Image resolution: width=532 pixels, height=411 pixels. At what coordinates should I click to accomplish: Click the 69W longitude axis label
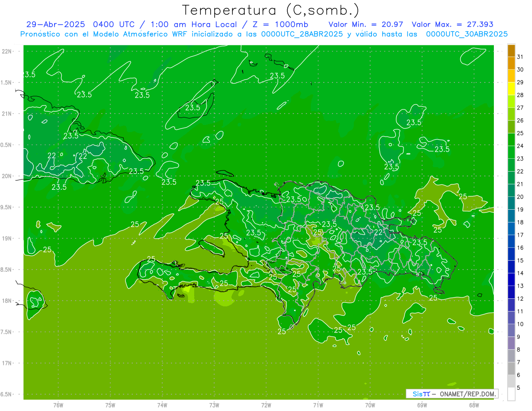click(422, 405)
